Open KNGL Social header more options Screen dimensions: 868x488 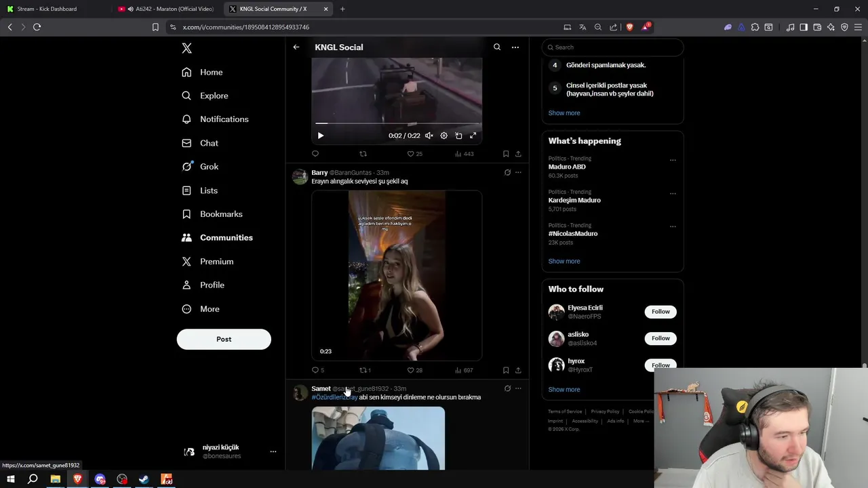pos(515,47)
